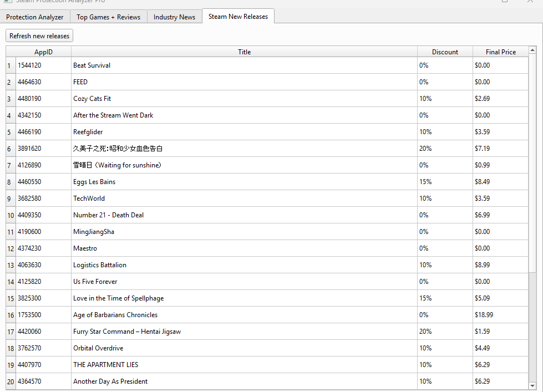Click the $18.99 final price cell

pyautogui.click(x=484, y=315)
